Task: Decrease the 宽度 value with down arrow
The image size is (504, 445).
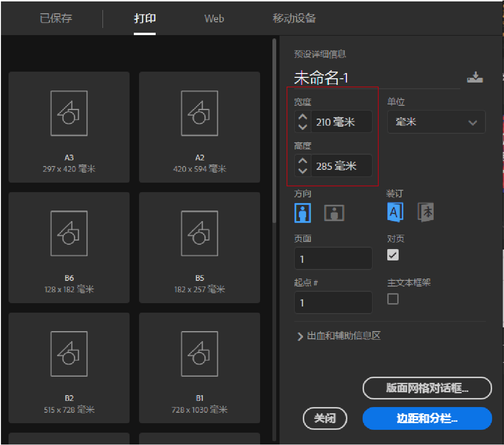Action: (303, 127)
